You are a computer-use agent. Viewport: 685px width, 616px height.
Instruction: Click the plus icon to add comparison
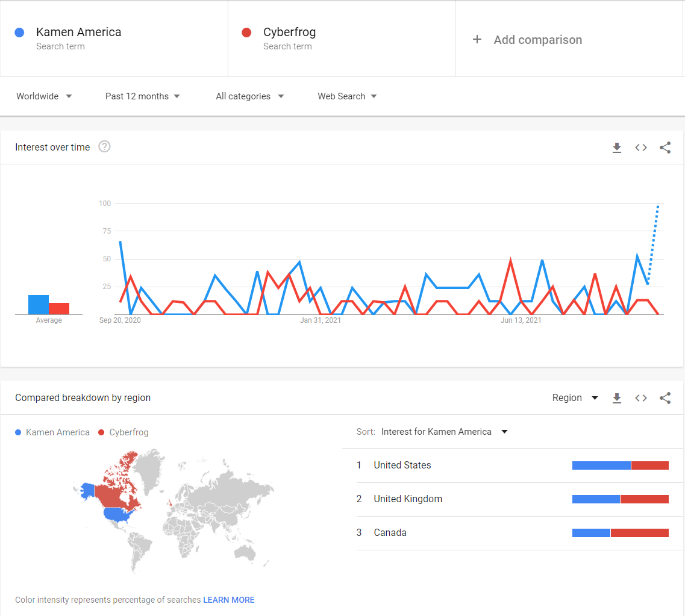(477, 39)
